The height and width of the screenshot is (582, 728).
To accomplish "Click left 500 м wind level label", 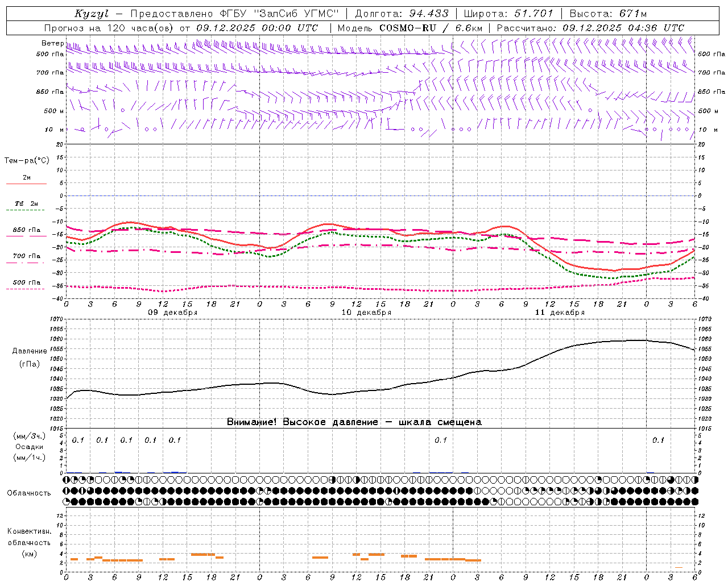I will (53, 111).
